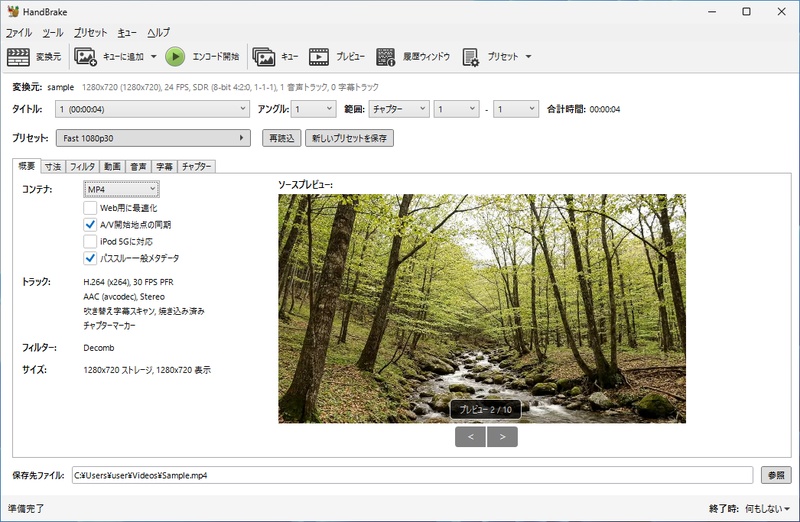
Task: Click the 準備完了 status text
Action: click(26, 509)
